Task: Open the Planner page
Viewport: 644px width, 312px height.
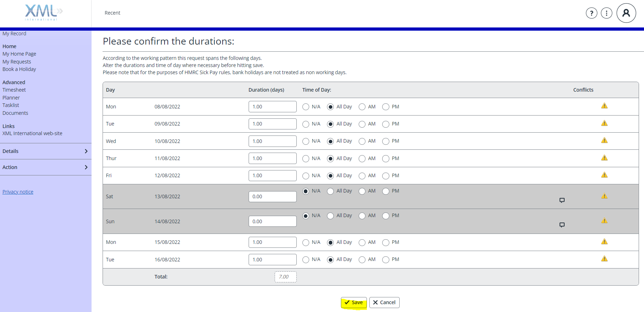Action: [x=11, y=98]
